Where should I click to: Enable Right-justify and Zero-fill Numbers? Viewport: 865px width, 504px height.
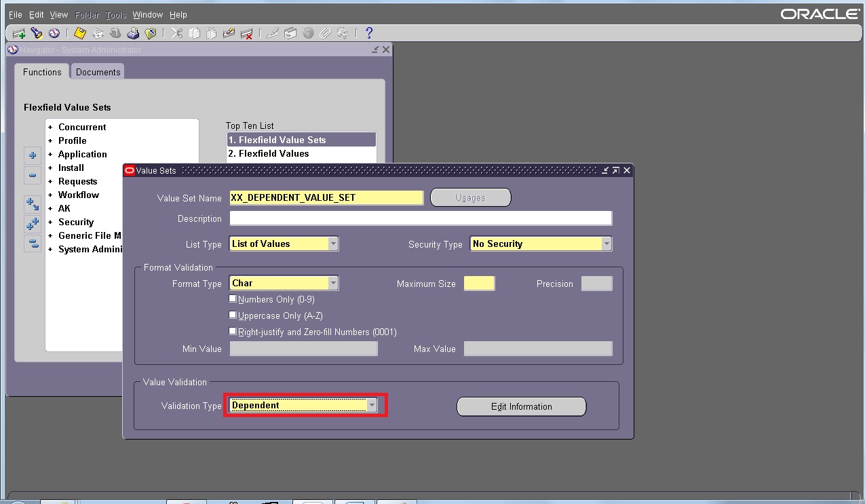pos(233,331)
